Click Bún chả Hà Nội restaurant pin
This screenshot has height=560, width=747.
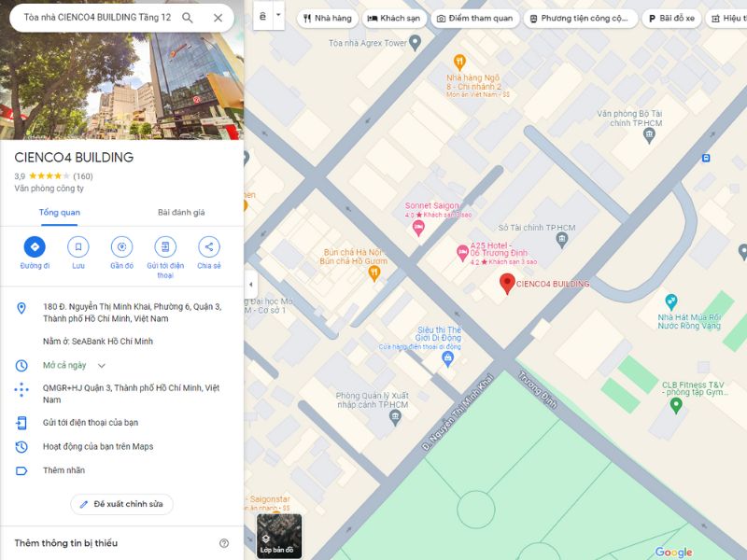[x=374, y=273]
